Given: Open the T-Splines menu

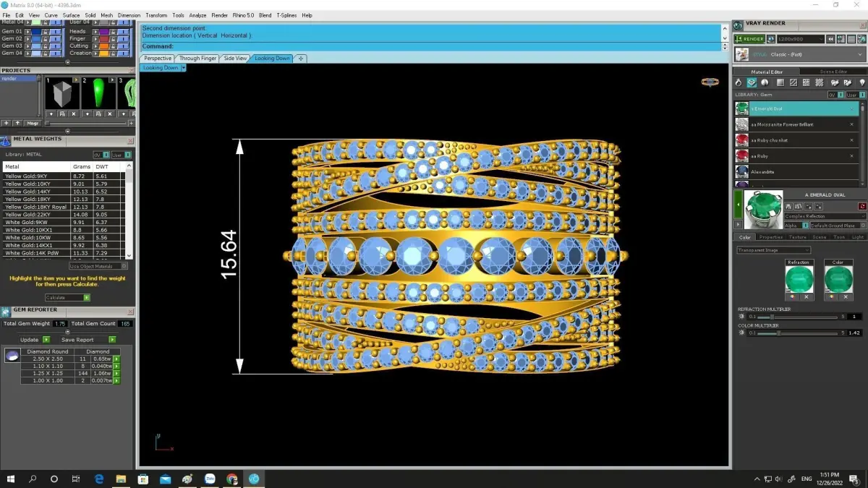Looking at the screenshot, I should click(x=286, y=15).
